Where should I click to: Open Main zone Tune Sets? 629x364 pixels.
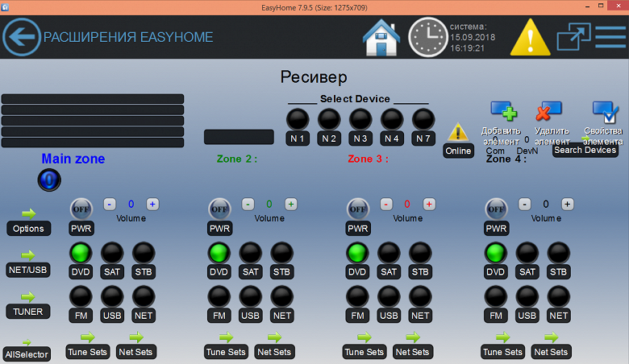[87, 352]
